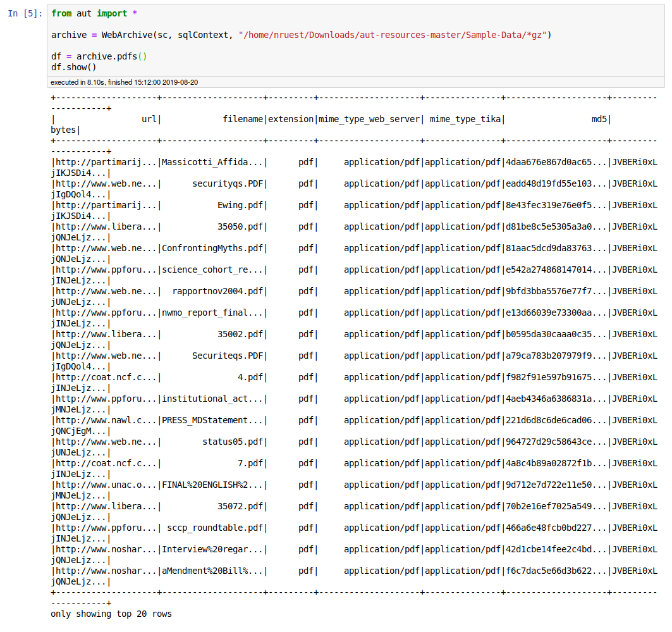This screenshot has height=632, width=672.
Task: Click the 'md5' column header
Action: click(599, 119)
